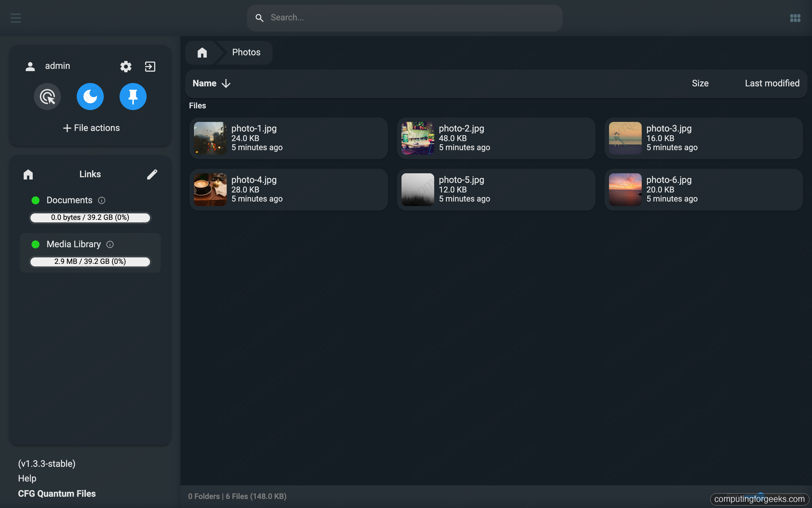Select Photos breadcrumb

click(246, 52)
